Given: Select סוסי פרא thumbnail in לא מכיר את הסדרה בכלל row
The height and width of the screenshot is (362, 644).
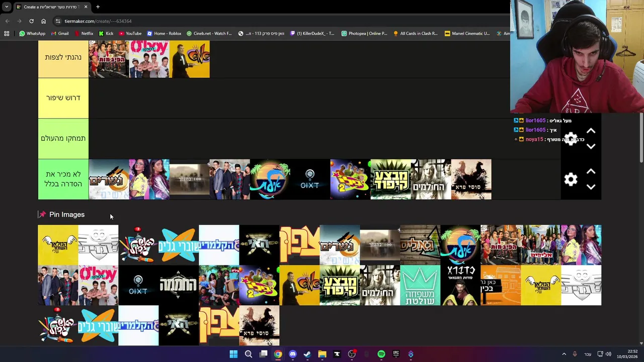Looking at the screenshot, I should tap(471, 179).
